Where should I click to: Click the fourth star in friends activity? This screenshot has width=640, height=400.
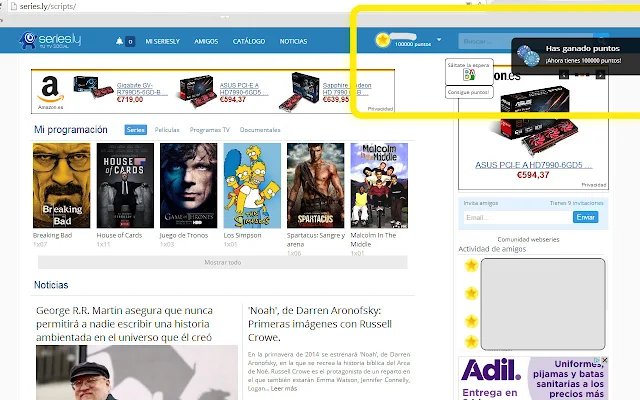471,341
